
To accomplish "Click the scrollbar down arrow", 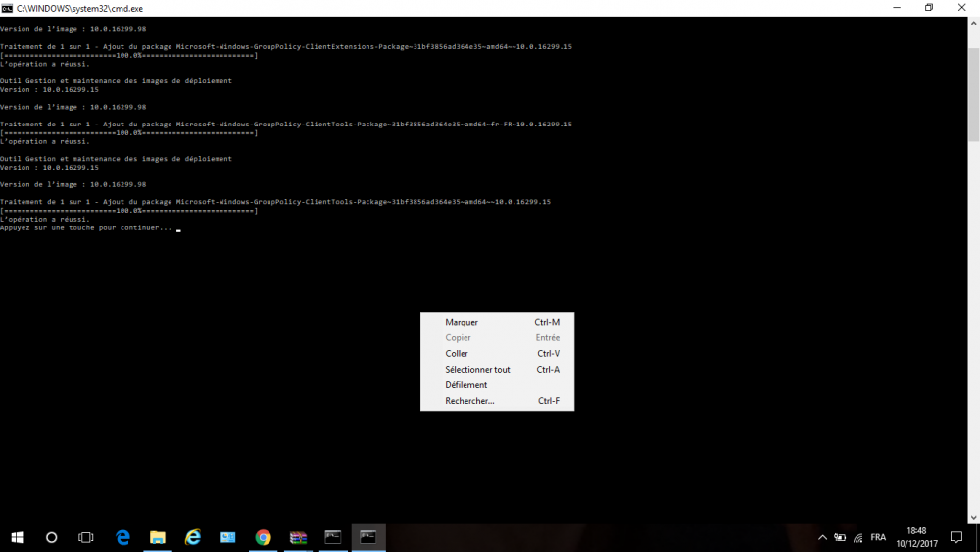I will (974, 518).
